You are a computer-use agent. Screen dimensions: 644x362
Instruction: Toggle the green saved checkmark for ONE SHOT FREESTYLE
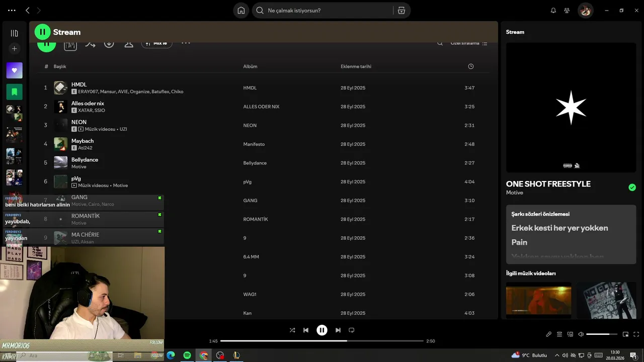tap(632, 188)
